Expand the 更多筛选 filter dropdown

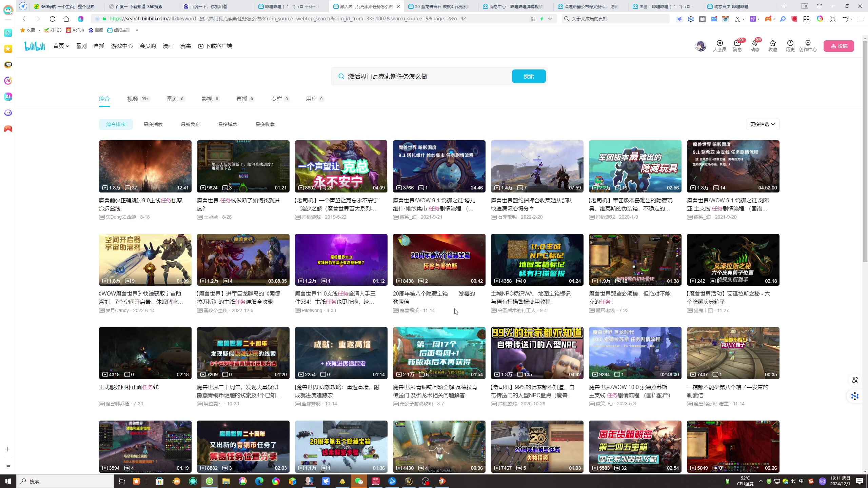click(763, 124)
